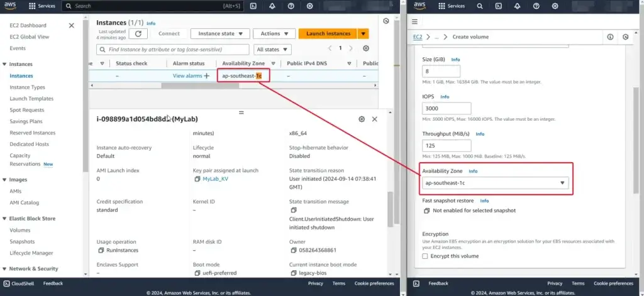Viewport: 644px width, 296px height.
Task: Open Info link next to Size (GiB)
Action: tap(455, 60)
